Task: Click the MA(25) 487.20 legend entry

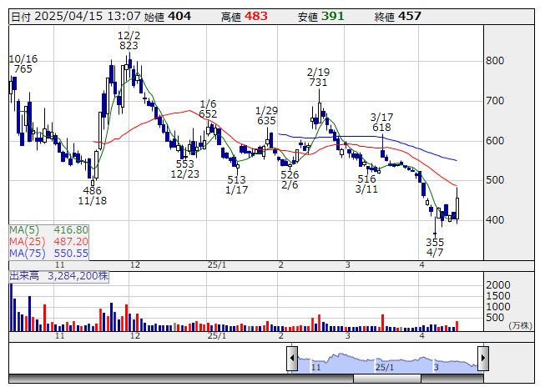Action: [x=48, y=241]
